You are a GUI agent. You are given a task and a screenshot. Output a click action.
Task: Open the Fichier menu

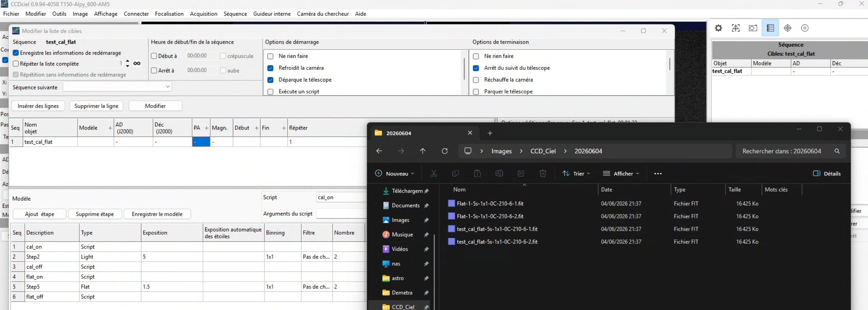tap(11, 14)
